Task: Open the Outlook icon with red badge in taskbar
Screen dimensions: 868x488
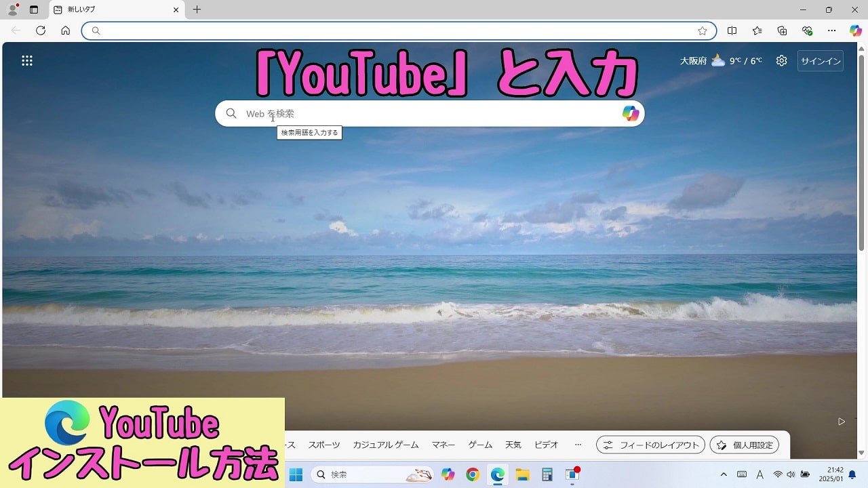Action: [572, 474]
